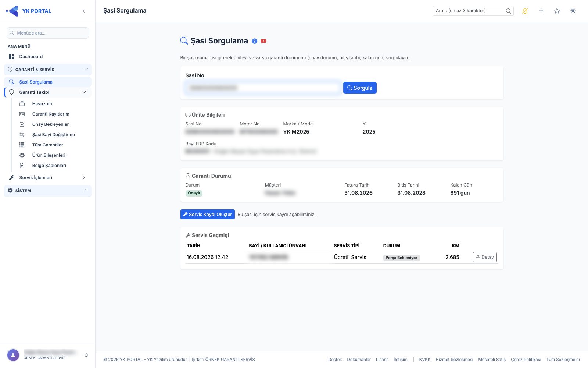Click the plus icon in top bar
The height and width of the screenshot is (368, 588).
pyautogui.click(x=541, y=11)
